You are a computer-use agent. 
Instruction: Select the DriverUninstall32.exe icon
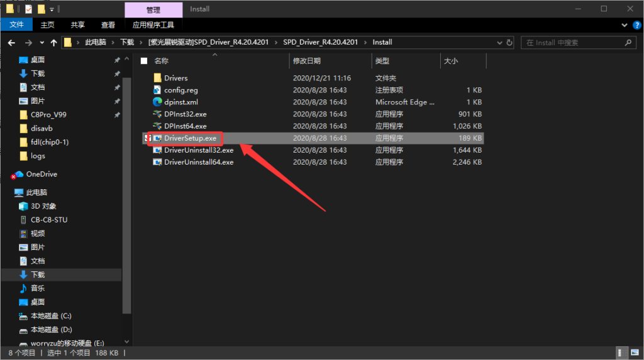pyautogui.click(x=157, y=150)
